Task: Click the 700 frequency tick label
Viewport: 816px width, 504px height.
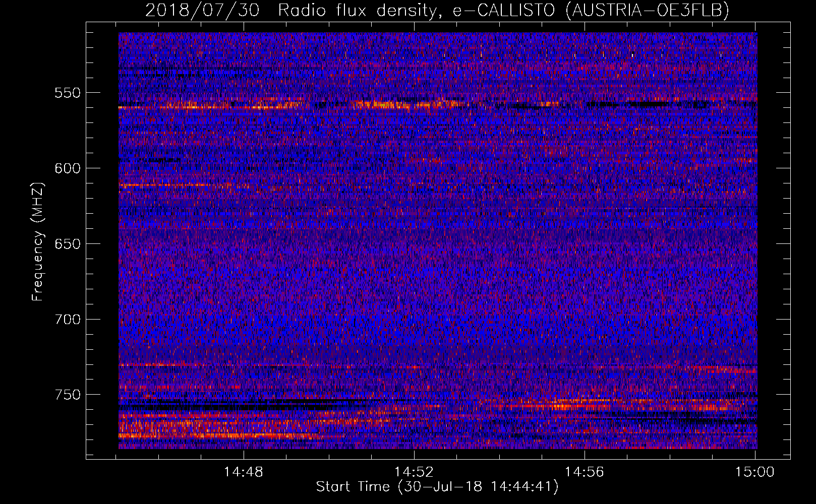Action: coord(68,319)
